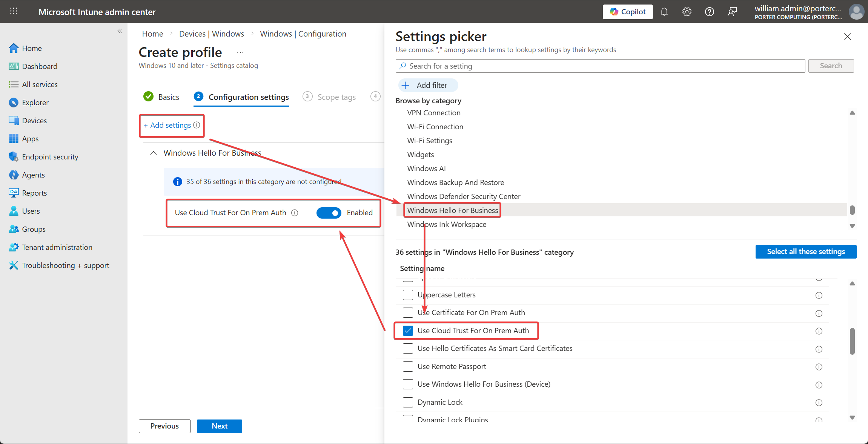Viewport: 868px width, 444px height.
Task: Check the Dynamic Lock checkbox
Action: tap(408, 403)
